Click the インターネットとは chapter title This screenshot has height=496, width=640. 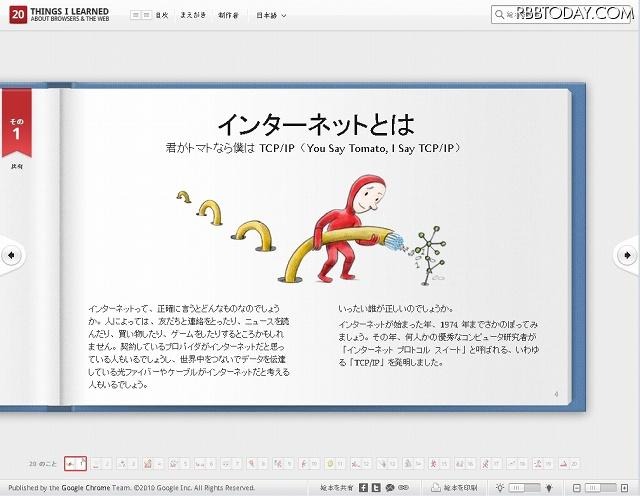coord(316,124)
